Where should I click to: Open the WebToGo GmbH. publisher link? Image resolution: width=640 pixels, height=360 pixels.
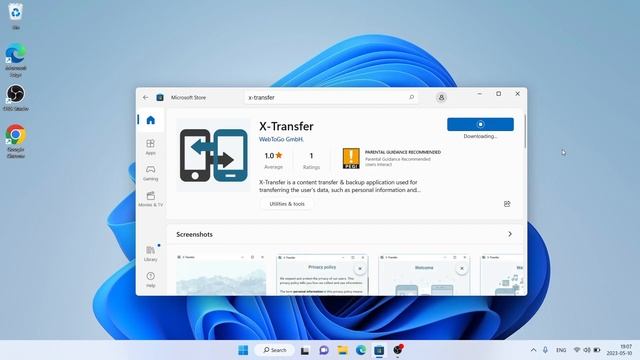point(281,139)
